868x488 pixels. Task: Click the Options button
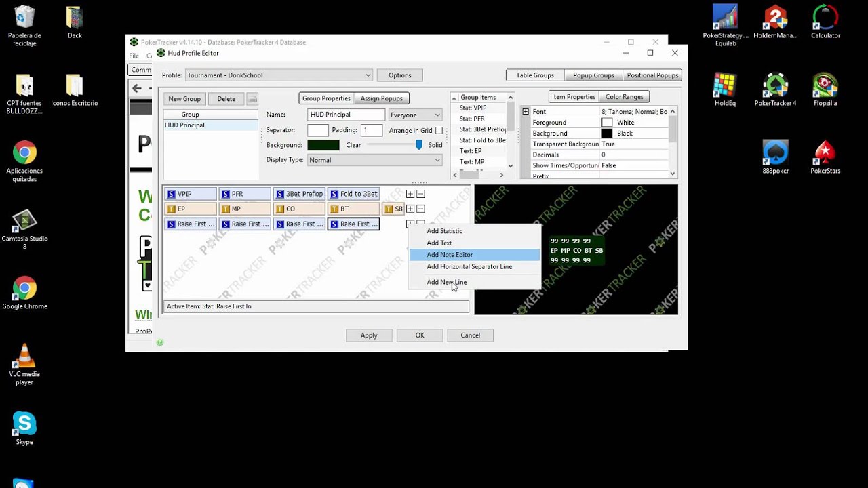(399, 75)
